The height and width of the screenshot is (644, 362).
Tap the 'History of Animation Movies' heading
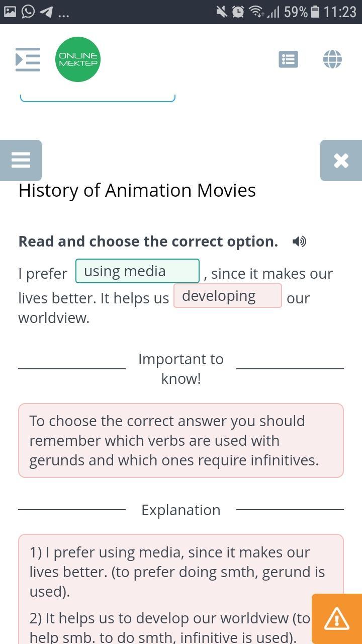point(137,190)
